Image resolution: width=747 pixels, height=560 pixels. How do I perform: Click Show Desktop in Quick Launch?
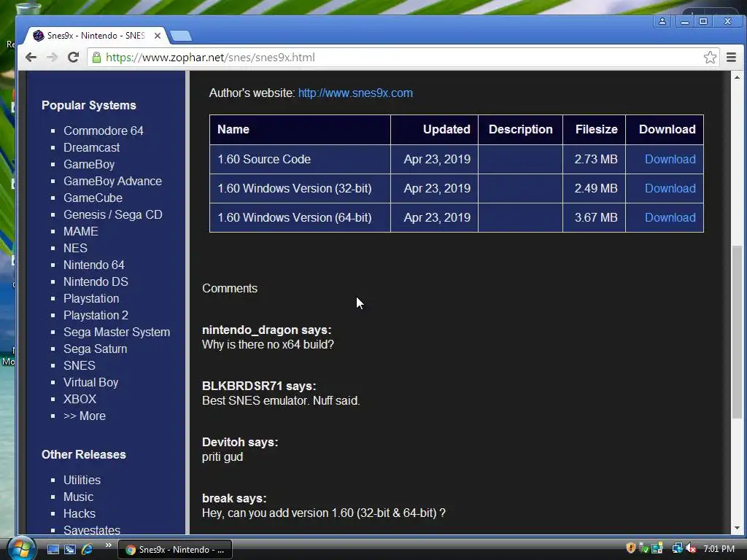pos(53,550)
